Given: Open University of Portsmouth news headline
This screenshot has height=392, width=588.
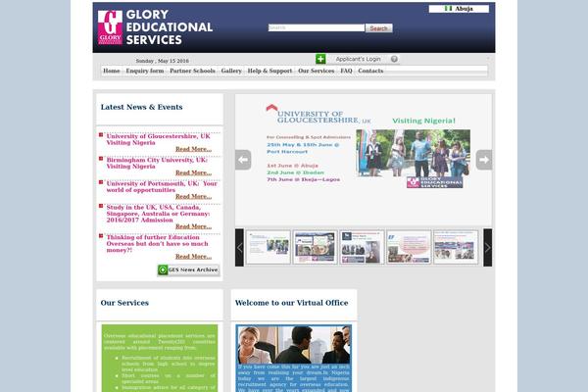Looking at the screenshot, I should point(162,186).
